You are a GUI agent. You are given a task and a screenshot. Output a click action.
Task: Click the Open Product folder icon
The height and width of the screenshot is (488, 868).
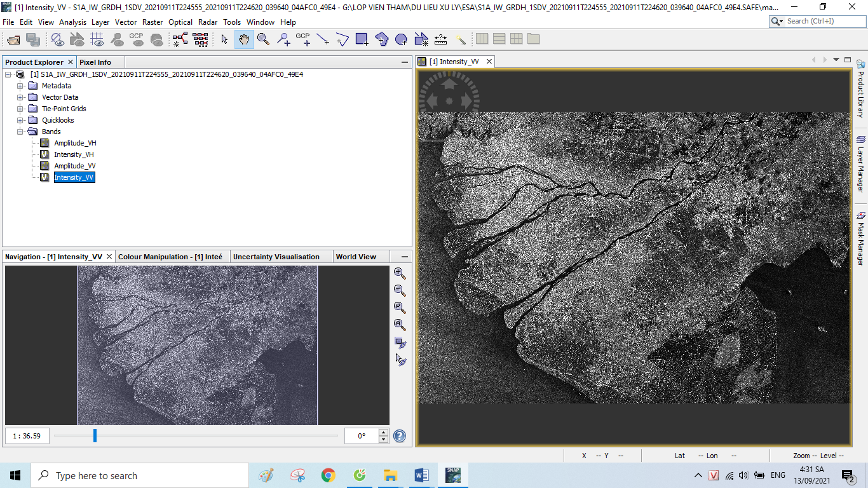click(x=13, y=39)
